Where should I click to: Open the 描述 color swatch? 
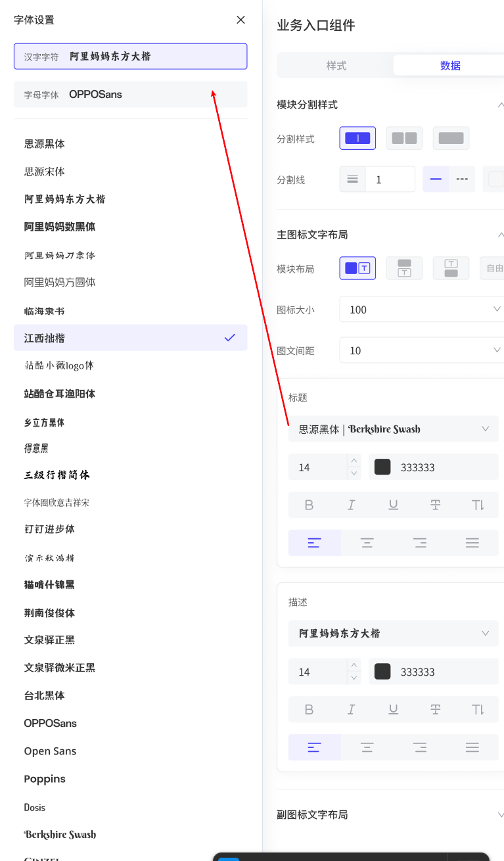382,672
